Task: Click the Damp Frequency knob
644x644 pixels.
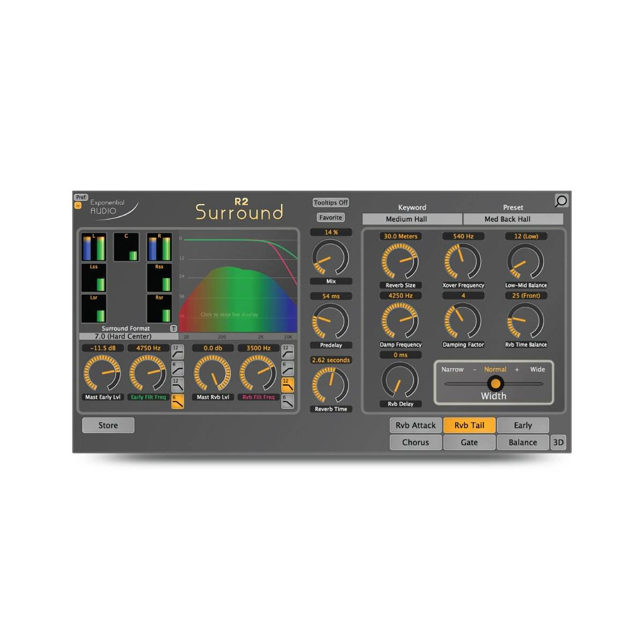Action: tap(400, 321)
